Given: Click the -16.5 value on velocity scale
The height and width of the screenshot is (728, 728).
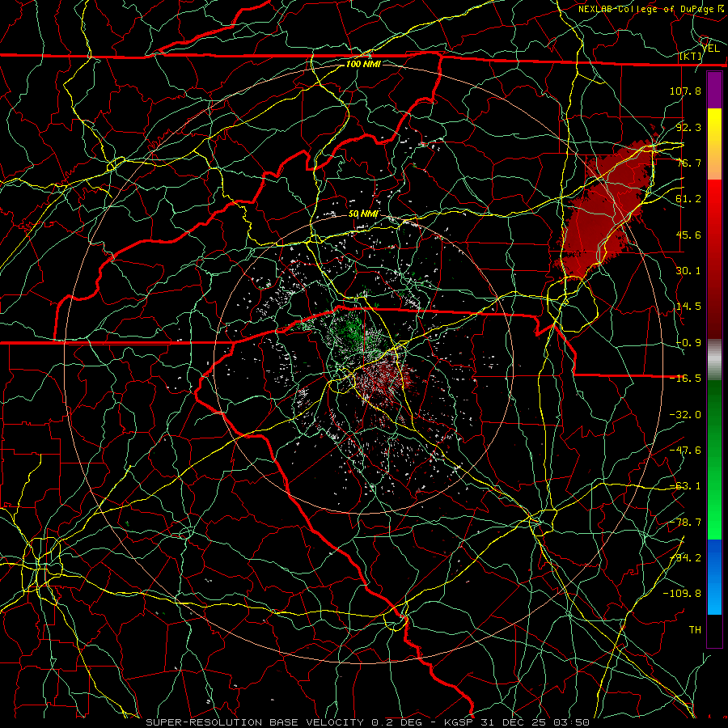Looking at the screenshot, I should coord(685,379).
